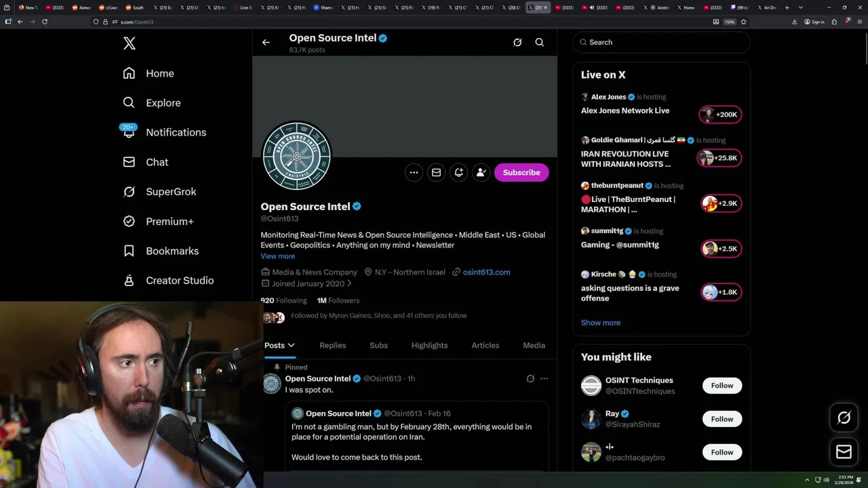Open the profile's more options ellipsis
The image size is (868, 488).
[x=414, y=172]
